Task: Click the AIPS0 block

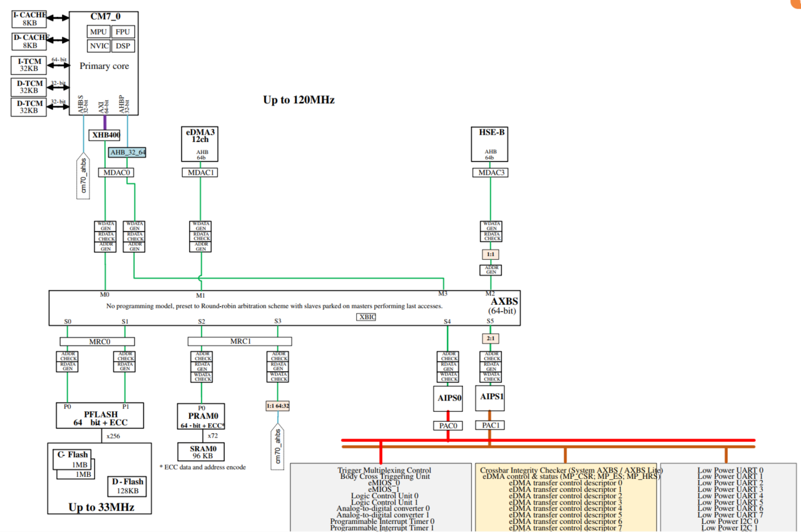Action: click(x=447, y=399)
